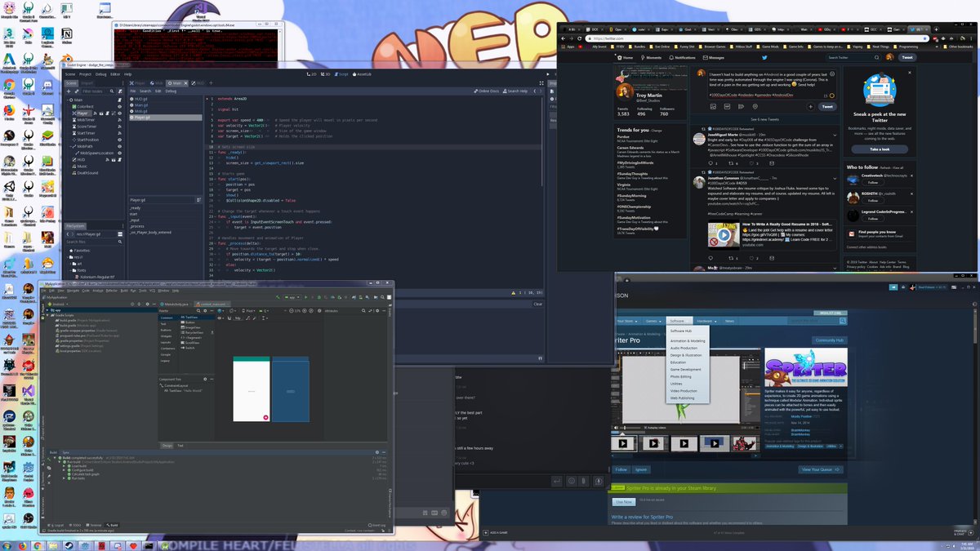Click Use Now for Spriter Pro

pos(623,501)
